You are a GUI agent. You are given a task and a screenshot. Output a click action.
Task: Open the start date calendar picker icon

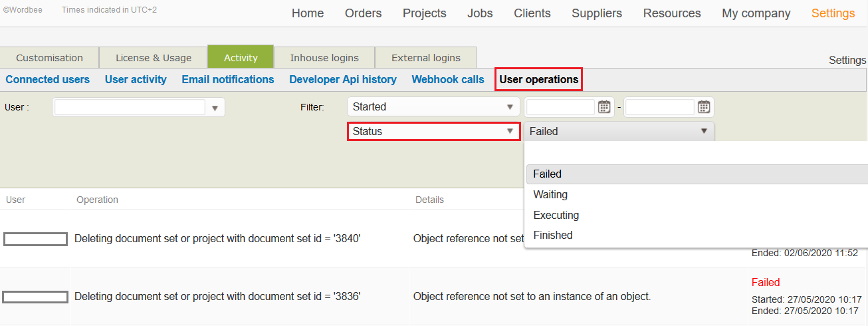tap(603, 107)
